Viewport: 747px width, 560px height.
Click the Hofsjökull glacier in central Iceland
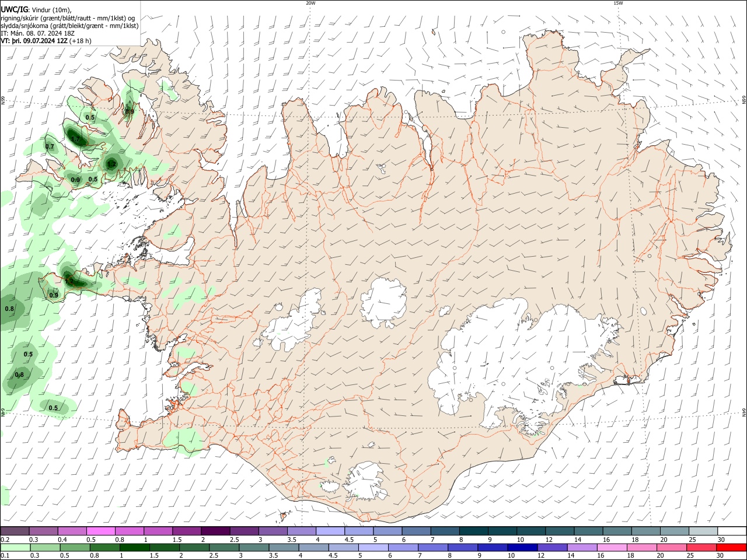[x=384, y=302]
